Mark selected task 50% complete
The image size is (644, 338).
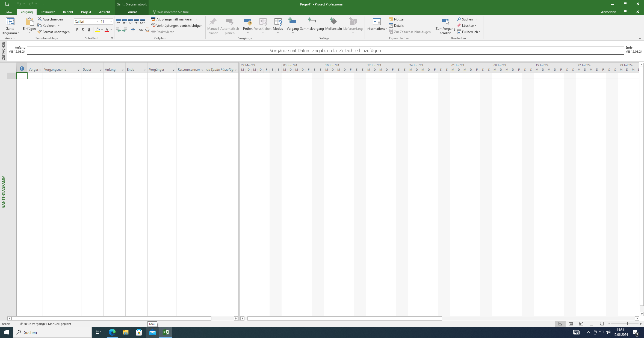[131, 21]
